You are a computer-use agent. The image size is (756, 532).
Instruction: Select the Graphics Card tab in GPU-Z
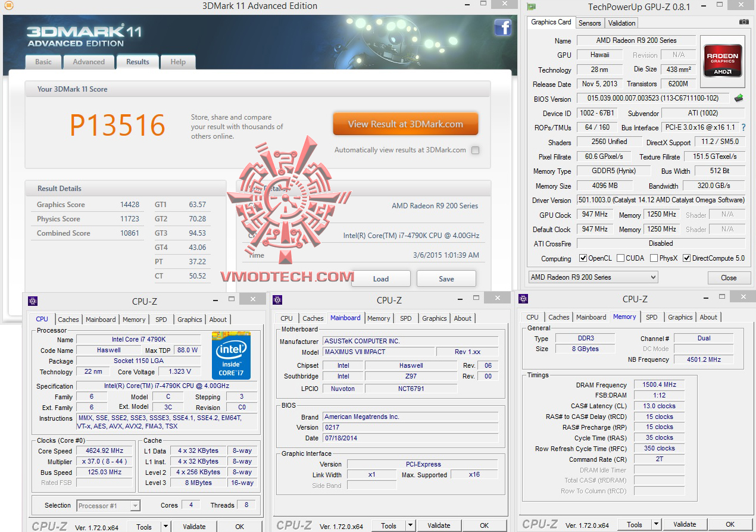551,22
